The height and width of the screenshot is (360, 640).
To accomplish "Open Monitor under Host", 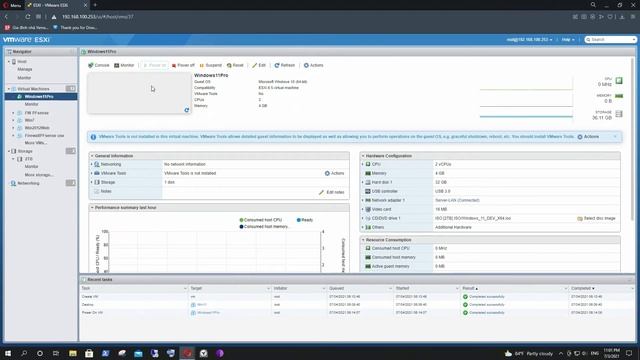I will pyautogui.click(x=24, y=78).
